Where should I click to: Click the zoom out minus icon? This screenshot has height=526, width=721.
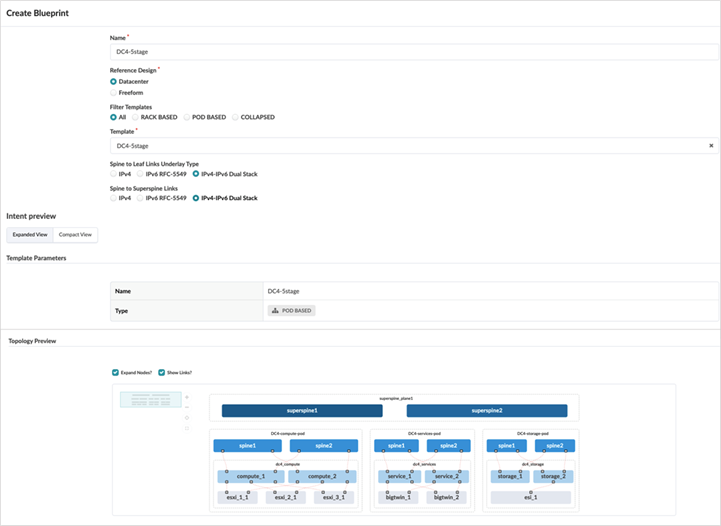pos(187,407)
